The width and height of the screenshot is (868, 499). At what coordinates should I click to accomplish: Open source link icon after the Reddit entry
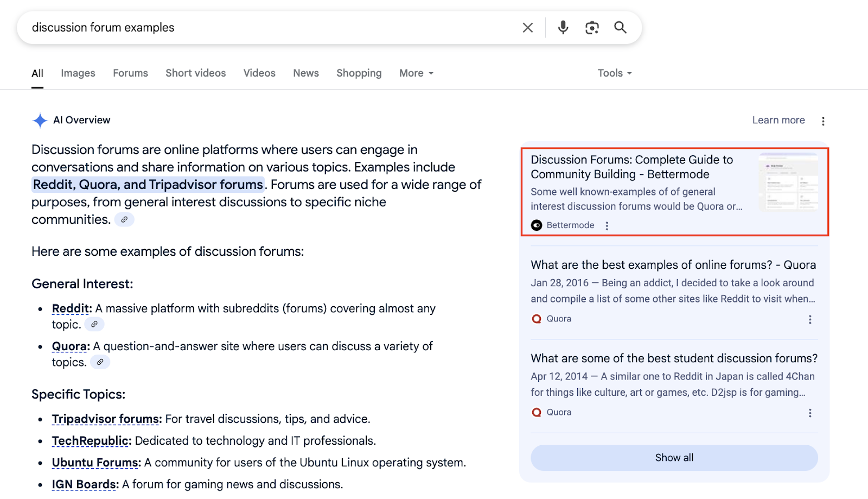coord(94,324)
